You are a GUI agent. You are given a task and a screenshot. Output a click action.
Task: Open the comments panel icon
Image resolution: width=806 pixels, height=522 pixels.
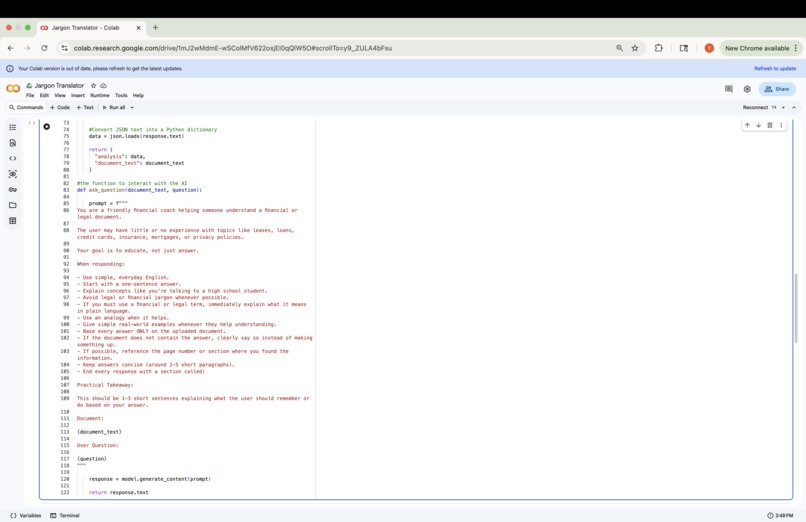click(729, 89)
